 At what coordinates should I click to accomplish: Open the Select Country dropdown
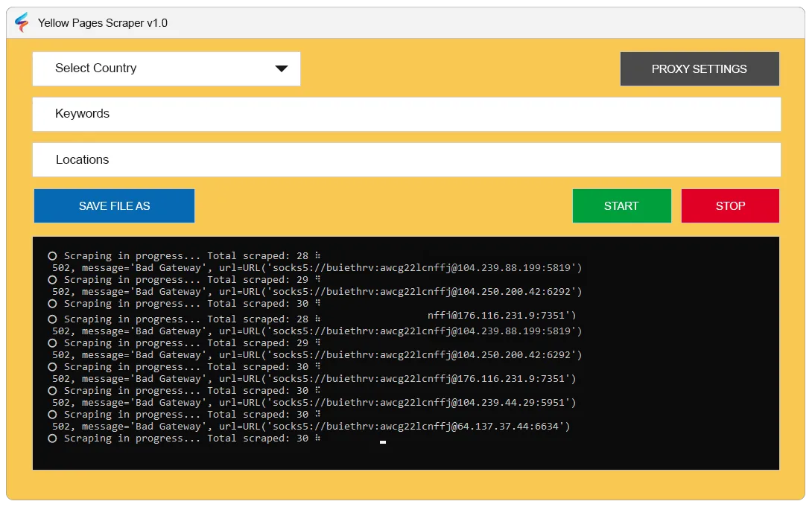(x=166, y=68)
